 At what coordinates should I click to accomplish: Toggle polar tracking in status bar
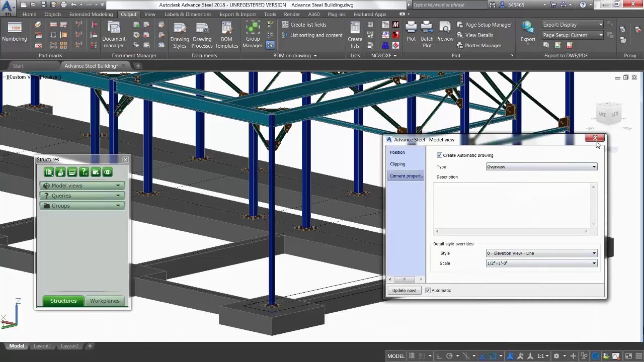coord(449,356)
